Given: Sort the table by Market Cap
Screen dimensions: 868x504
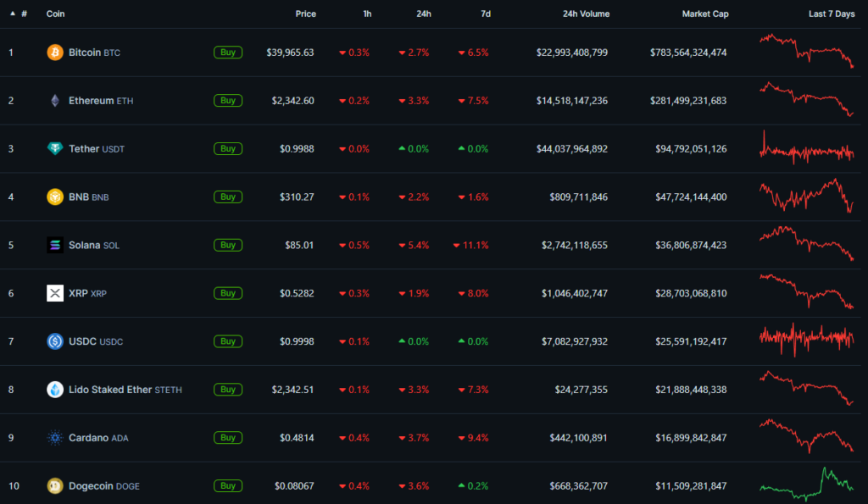Looking at the screenshot, I should 705,14.
